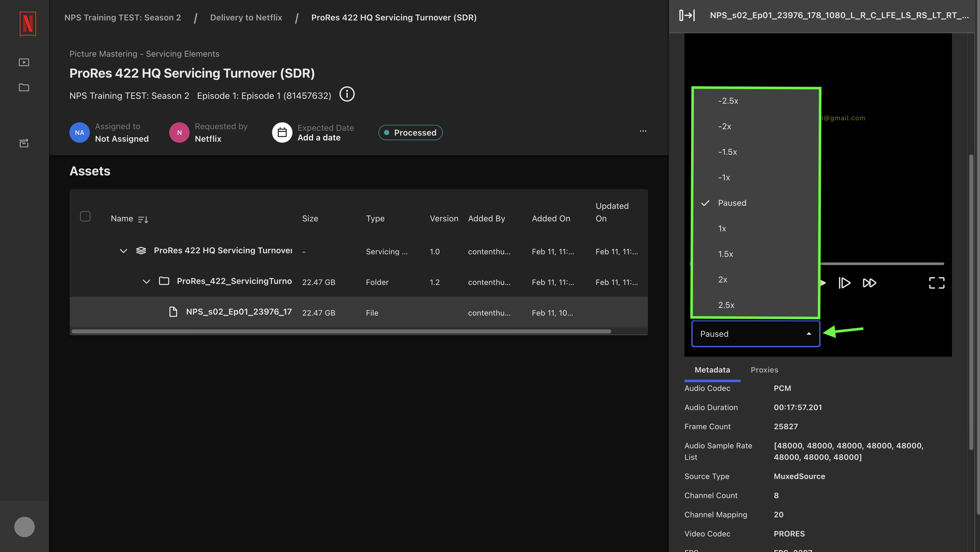Viewport: 980px width, 552px height.
Task: Open the user avatar in the sidebar
Action: point(24,527)
